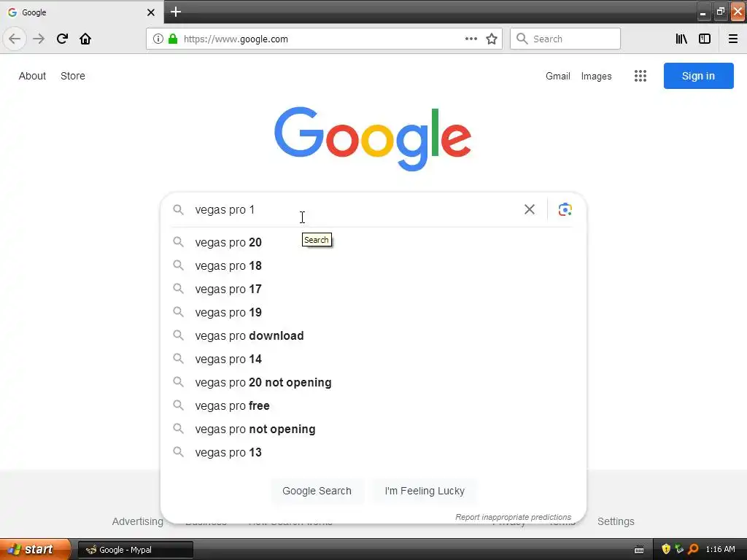This screenshot has height=560, width=747.
Task: Click the forward navigation arrow
Action: coord(39,39)
